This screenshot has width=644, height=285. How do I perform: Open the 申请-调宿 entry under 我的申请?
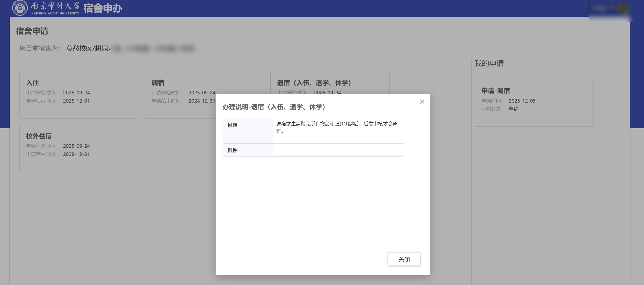534,103
